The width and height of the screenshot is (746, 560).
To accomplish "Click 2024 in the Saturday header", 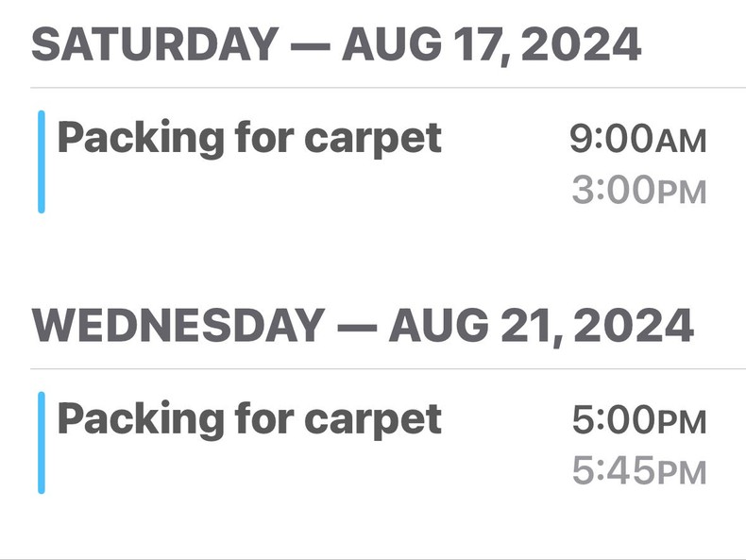I will (x=580, y=44).
